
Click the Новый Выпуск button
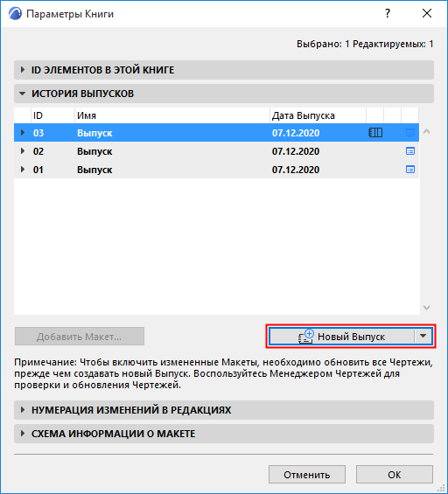(341, 337)
